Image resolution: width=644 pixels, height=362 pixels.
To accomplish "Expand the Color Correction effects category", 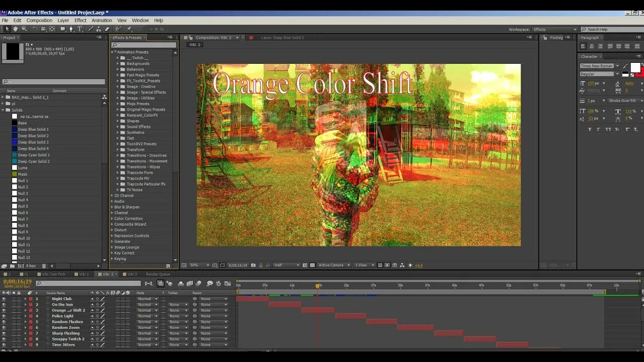I will 112,219.
